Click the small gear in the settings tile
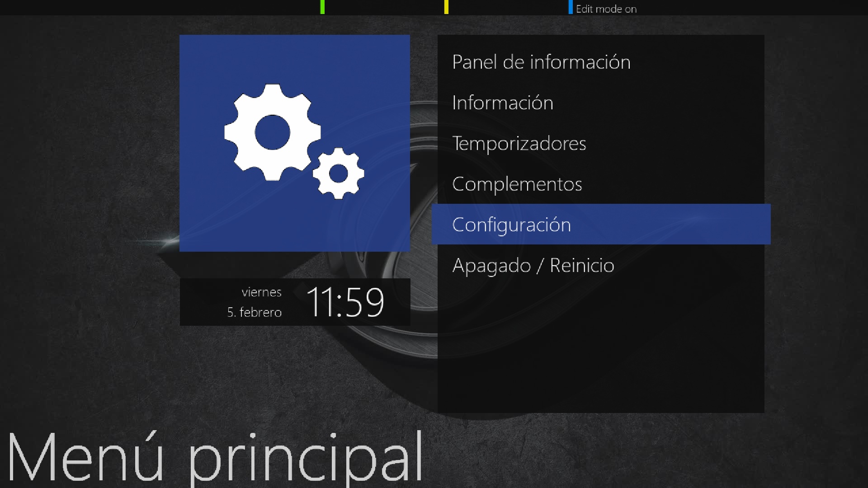Screen dimensions: 868x488 point(339,174)
